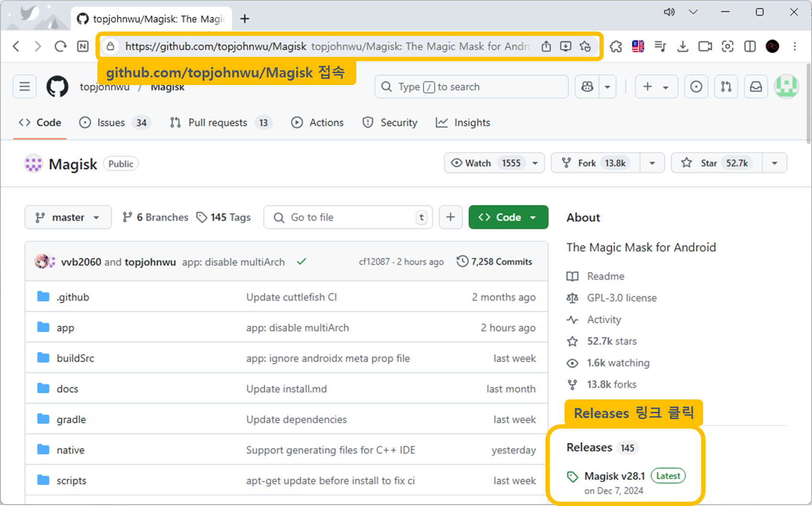Viewport: 812px width, 506px height.
Task: Click the add file plus button
Action: click(x=450, y=217)
